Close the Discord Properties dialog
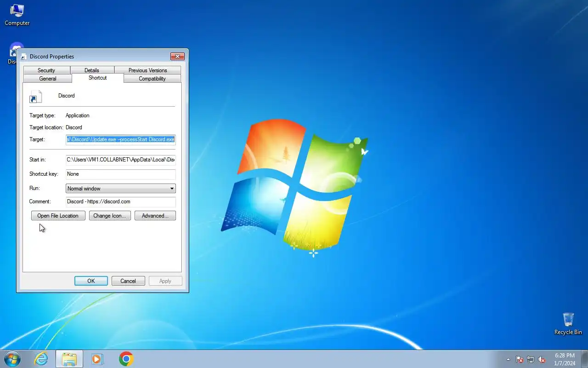 coord(177,57)
